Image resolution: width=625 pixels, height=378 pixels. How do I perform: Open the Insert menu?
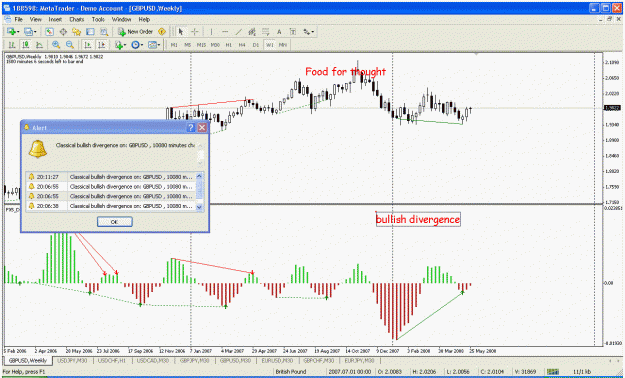pos(55,19)
